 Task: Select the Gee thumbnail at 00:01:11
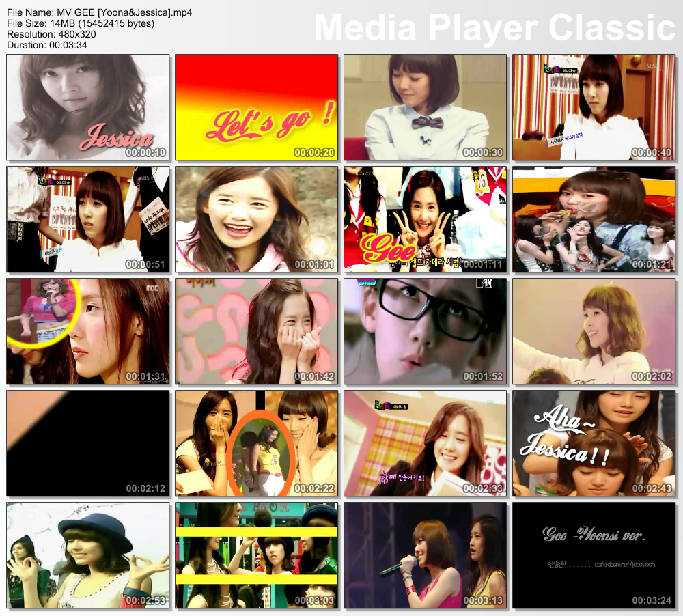425,219
